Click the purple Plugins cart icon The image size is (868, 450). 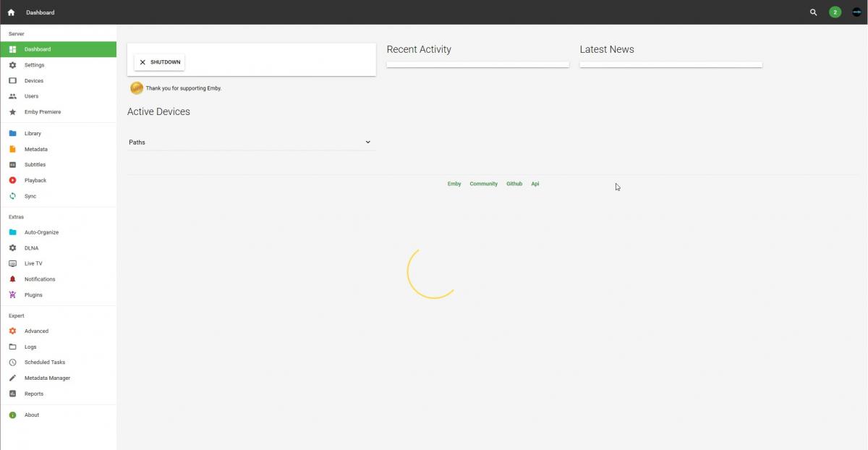click(x=12, y=295)
